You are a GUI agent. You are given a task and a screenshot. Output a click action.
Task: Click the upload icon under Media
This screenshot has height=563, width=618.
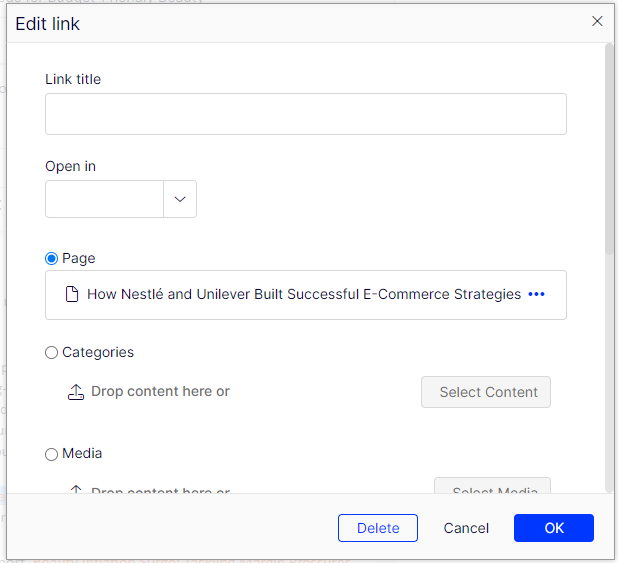pyautogui.click(x=76, y=490)
